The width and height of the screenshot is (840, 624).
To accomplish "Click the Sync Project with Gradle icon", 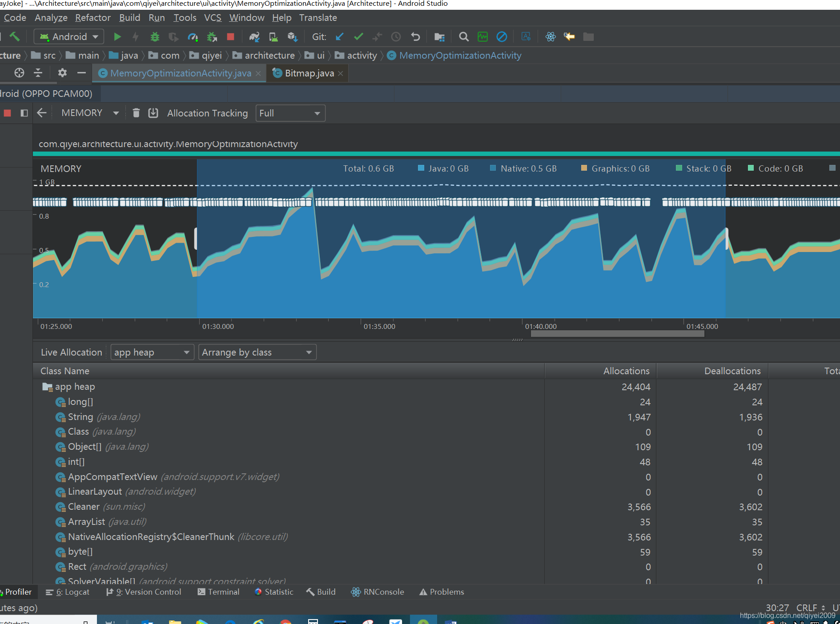I will click(x=254, y=37).
